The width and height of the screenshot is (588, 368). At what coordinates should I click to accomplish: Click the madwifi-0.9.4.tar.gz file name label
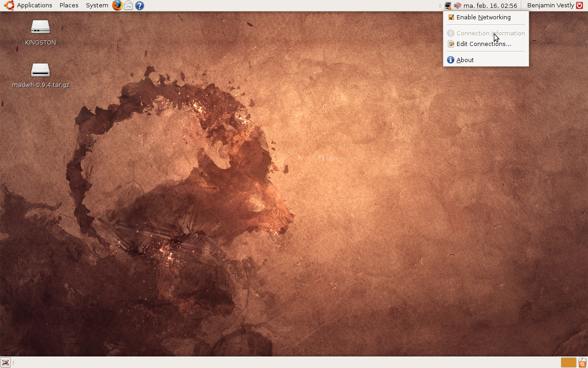pyautogui.click(x=40, y=85)
